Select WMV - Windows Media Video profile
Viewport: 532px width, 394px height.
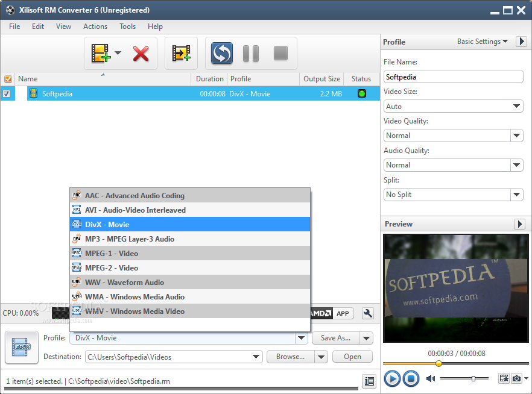click(x=190, y=311)
